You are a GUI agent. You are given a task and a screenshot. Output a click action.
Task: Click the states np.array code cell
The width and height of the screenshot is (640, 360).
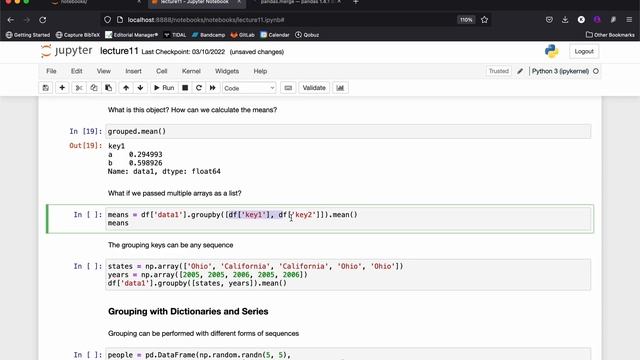point(348,275)
